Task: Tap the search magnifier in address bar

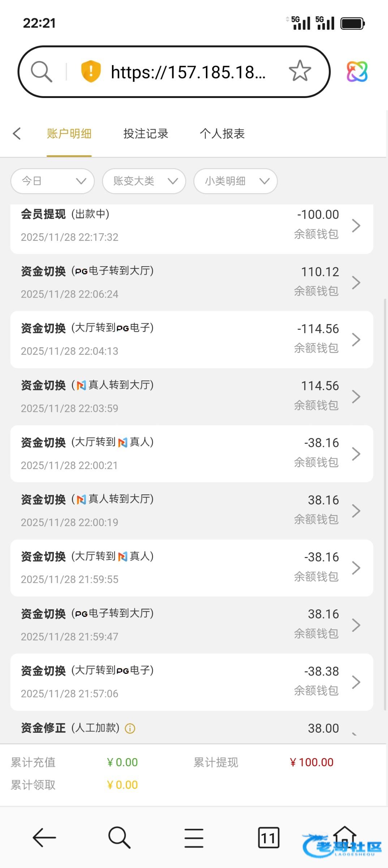Action: pos(42,71)
